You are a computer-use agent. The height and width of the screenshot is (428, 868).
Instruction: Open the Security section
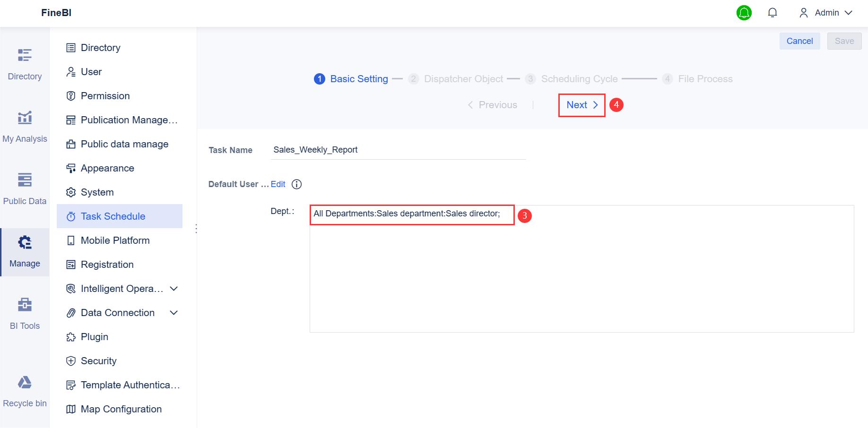click(x=99, y=360)
